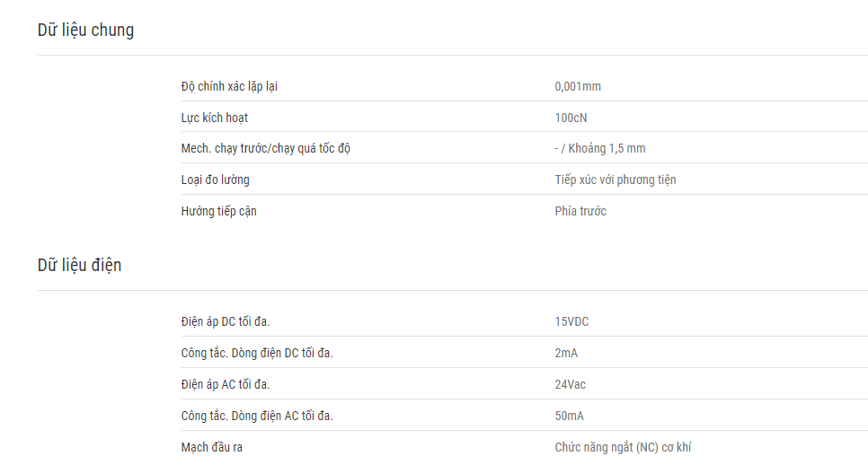868x465 pixels.
Task: Click 'Tiếp xúc với phương tiện' value
Action: tap(616, 180)
